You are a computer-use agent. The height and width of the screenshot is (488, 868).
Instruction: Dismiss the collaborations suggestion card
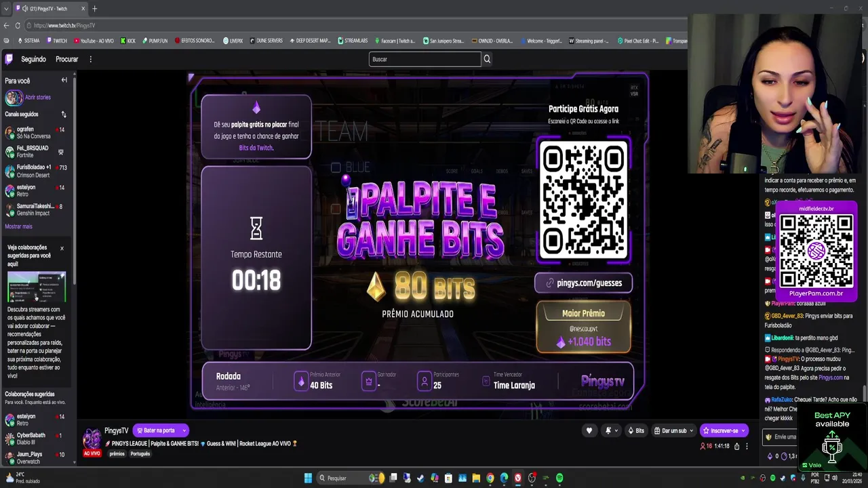[62, 248]
